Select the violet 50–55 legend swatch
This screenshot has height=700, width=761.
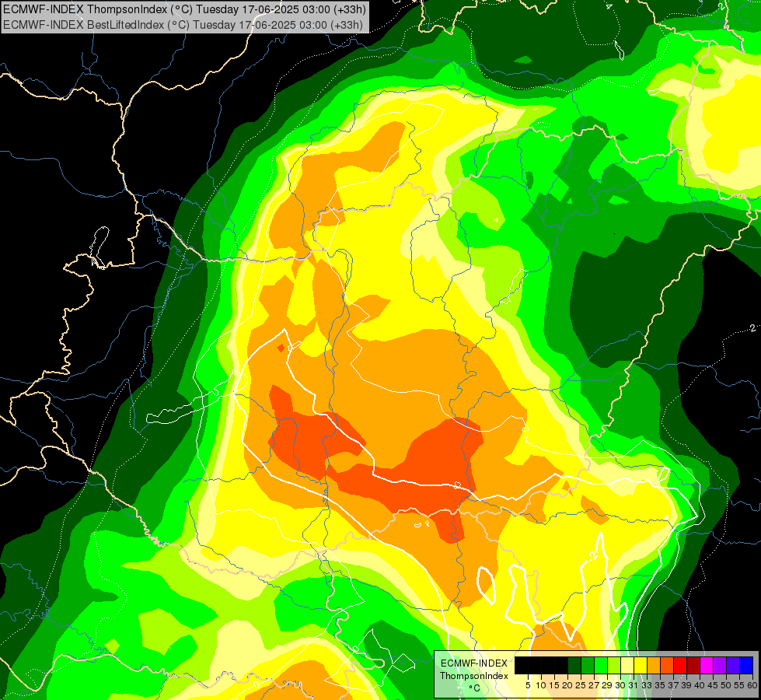click(734, 665)
